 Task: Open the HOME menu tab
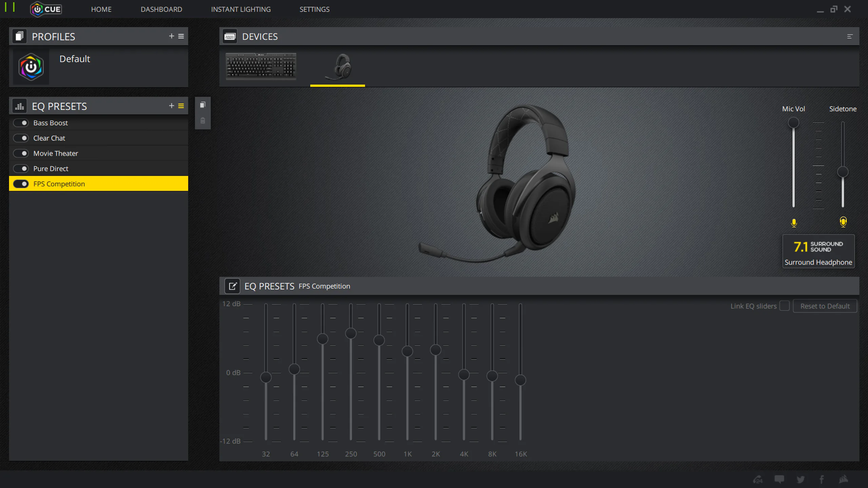coord(101,9)
